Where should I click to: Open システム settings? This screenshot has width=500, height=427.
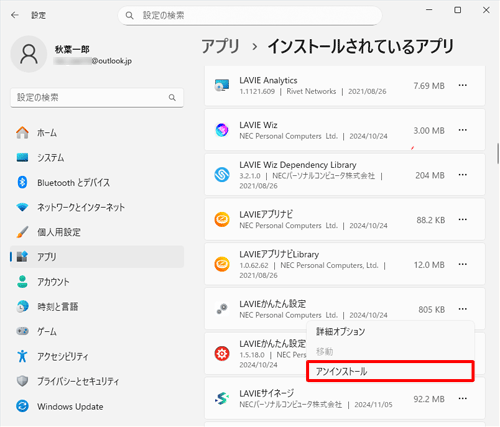[97, 158]
